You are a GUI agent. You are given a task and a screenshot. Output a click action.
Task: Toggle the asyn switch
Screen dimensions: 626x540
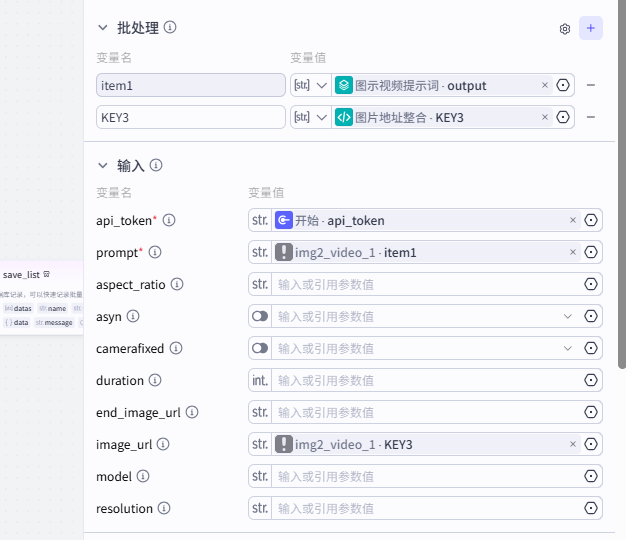click(x=260, y=316)
